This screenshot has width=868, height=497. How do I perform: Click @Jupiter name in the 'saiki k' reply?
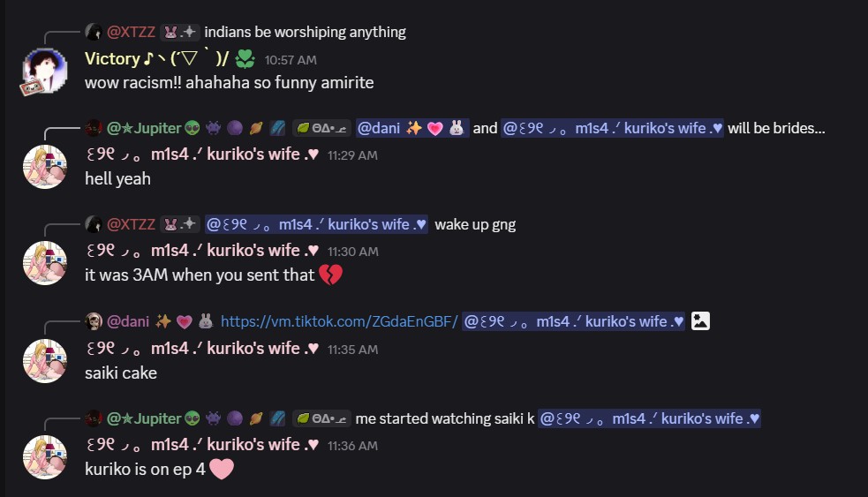tap(143, 419)
